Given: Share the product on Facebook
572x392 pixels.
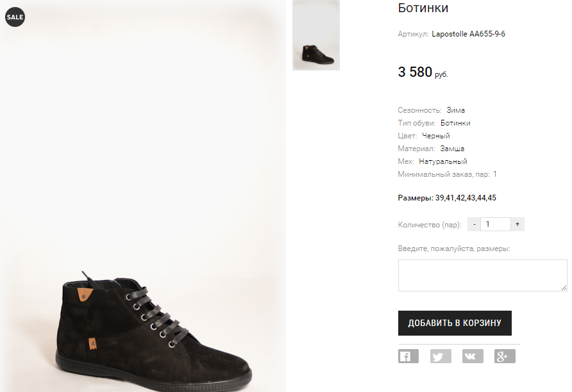Looking at the screenshot, I should [408, 357].
